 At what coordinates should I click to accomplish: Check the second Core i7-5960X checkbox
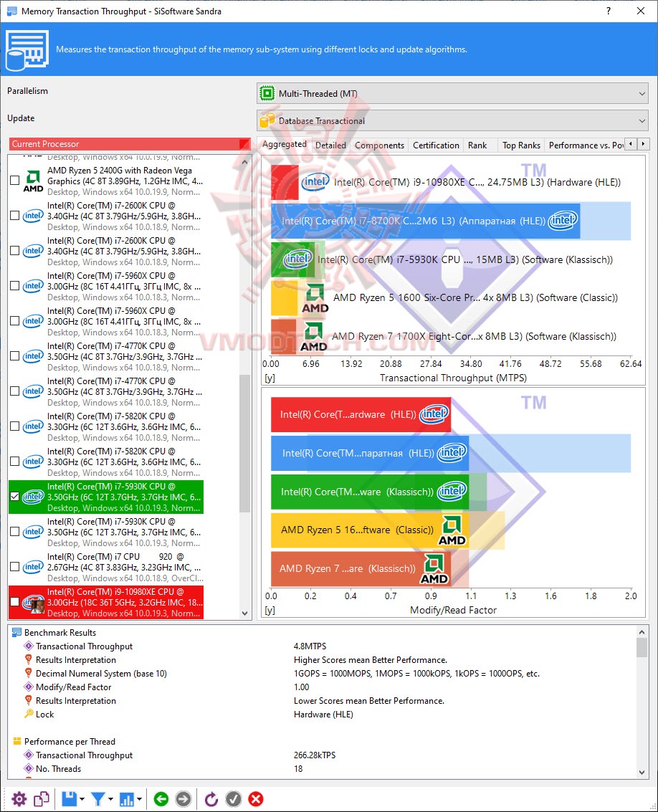(x=15, y=321)
